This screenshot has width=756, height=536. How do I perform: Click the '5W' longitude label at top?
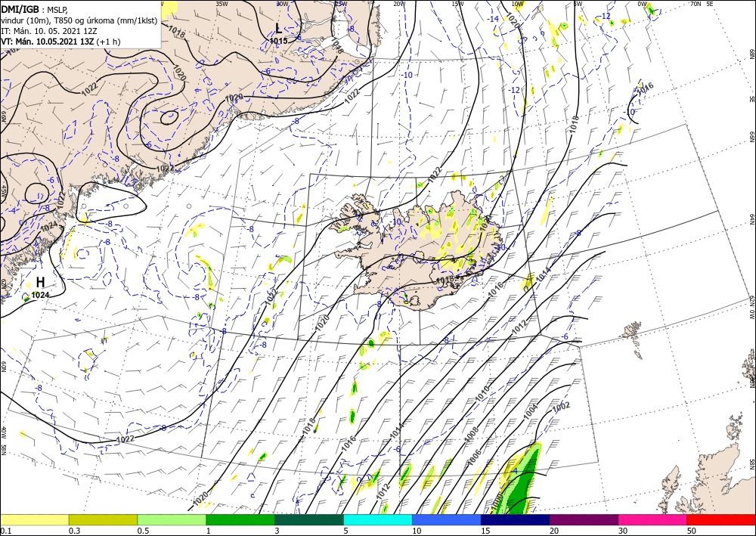tap(577, 4)
